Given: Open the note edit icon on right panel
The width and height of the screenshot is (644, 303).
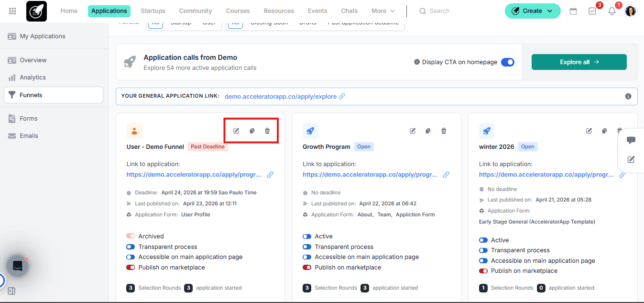Looking at the screenshot, I should point(631,159).
